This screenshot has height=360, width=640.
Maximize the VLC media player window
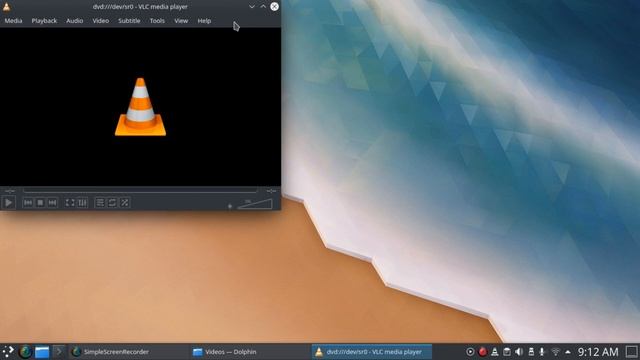pyautogui.click(x=263, y=7)
